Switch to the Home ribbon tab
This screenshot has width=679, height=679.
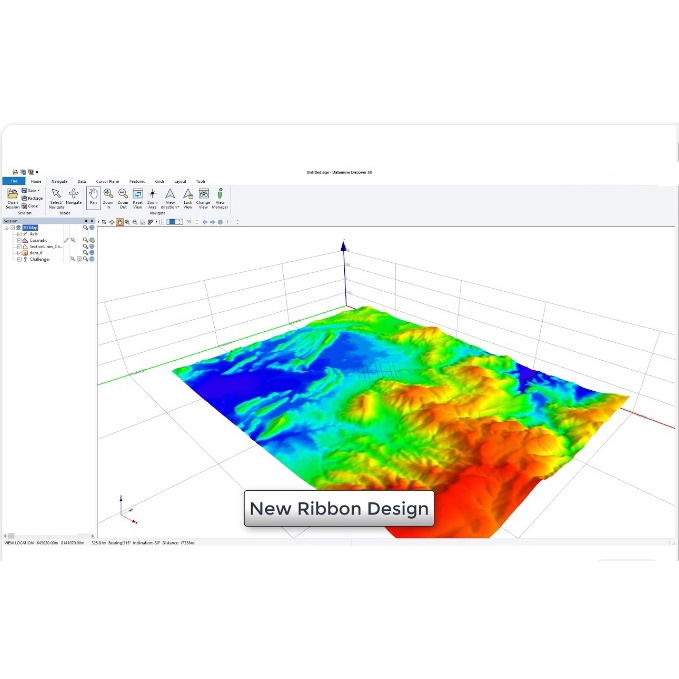click(36, 181)
